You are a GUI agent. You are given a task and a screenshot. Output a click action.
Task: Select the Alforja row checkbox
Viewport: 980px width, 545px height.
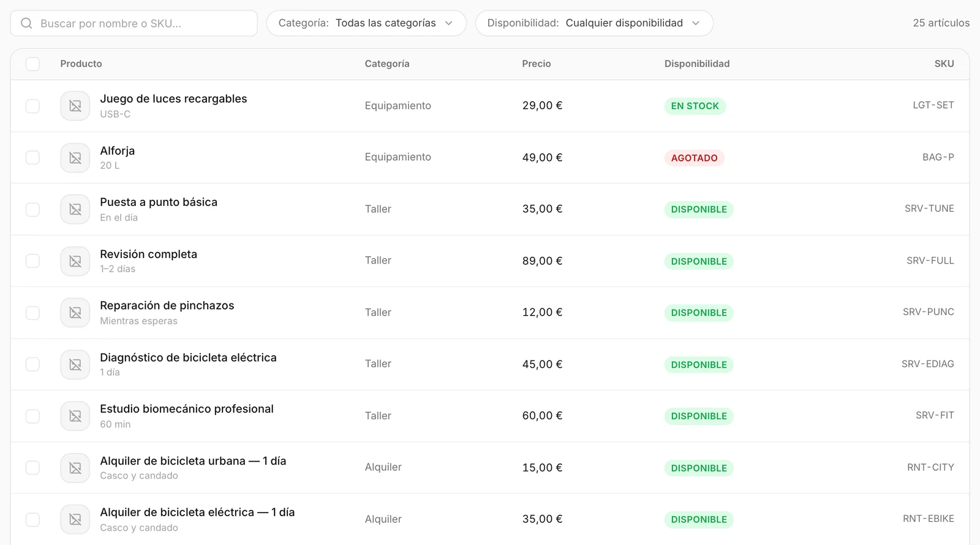[32, 158]
